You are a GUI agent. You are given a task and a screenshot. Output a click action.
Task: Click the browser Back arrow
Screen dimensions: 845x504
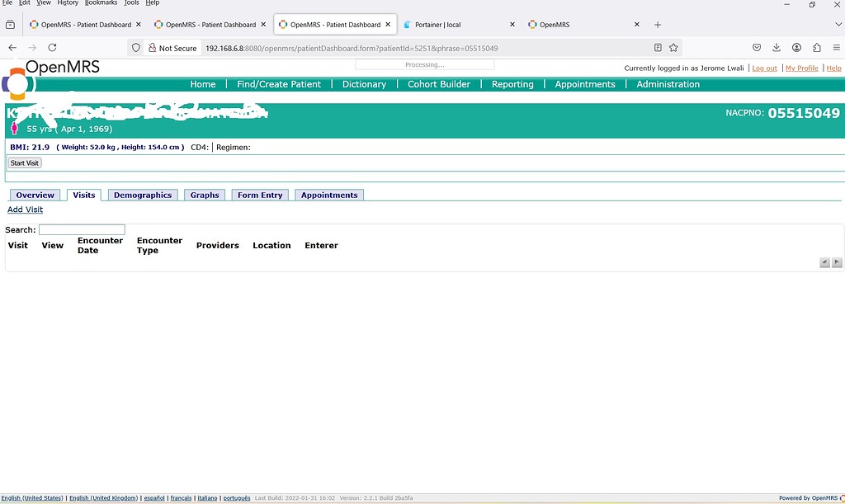point(12,48)
